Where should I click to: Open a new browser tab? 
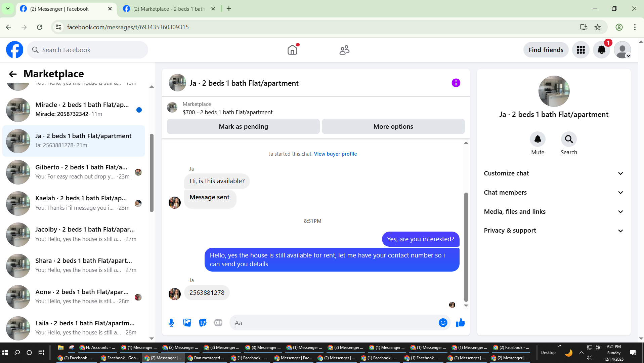pos(229,9)
